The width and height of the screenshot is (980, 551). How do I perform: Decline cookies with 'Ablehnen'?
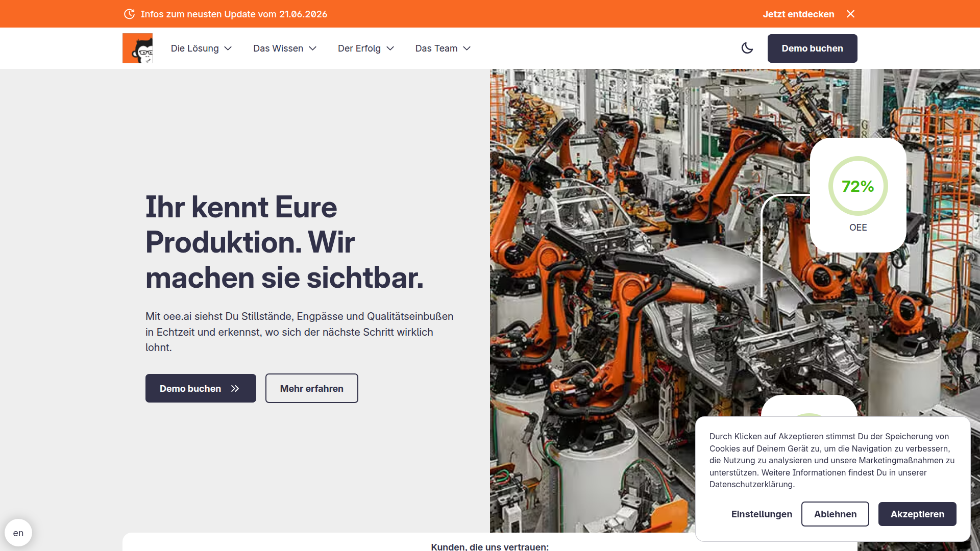coord(835,514)
